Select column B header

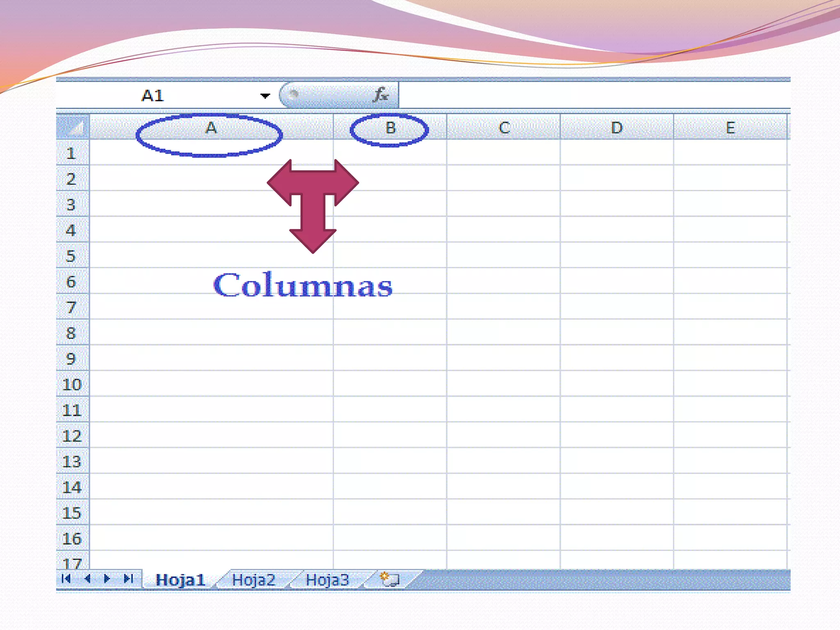pos(390,127)
